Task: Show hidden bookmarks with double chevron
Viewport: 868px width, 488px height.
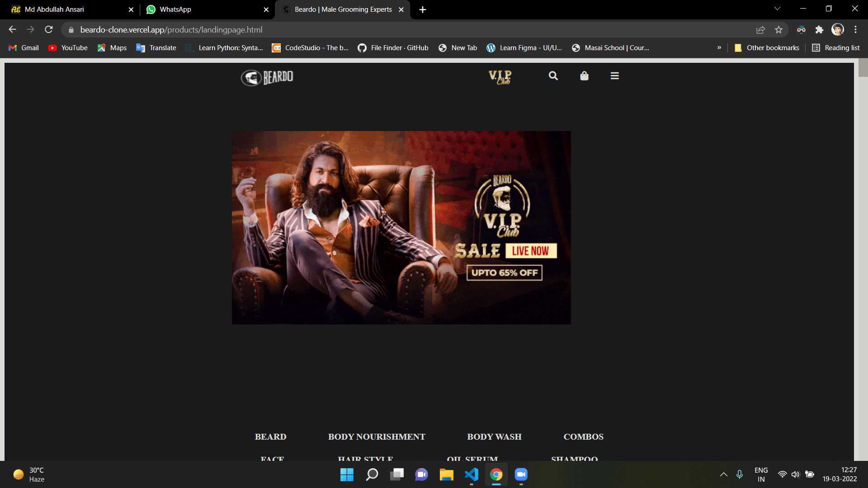Action: (719, 48)
